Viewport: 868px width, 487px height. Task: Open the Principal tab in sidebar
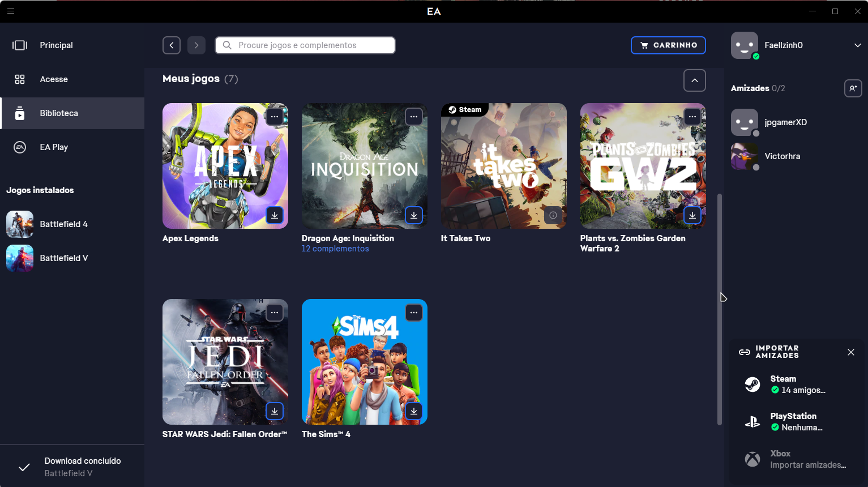click(x=56, y=45)
